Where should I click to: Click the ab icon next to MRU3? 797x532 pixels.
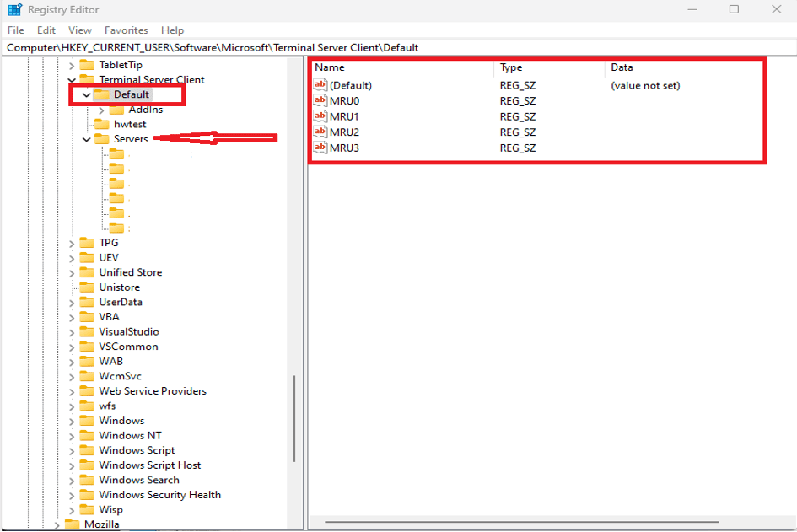click(320, 148)
